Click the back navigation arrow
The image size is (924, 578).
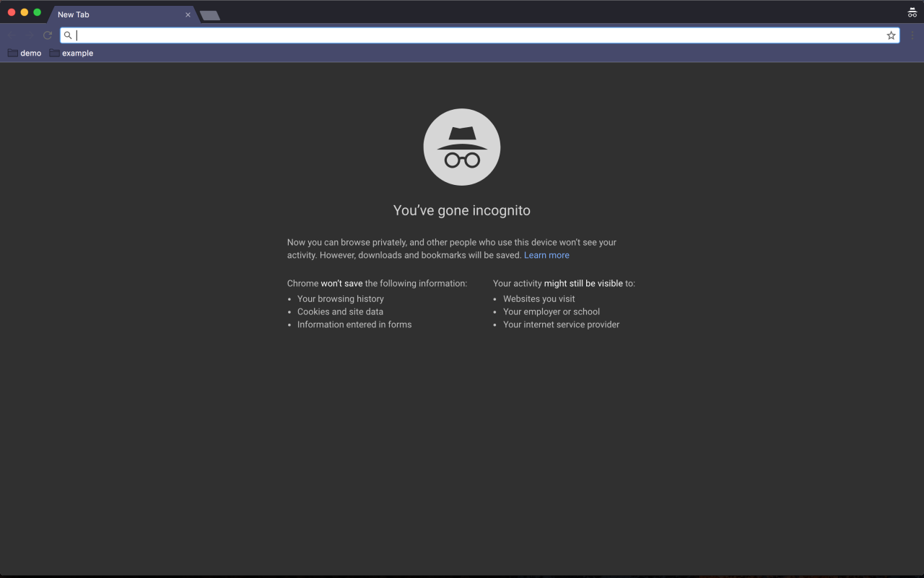click(12, 35)
